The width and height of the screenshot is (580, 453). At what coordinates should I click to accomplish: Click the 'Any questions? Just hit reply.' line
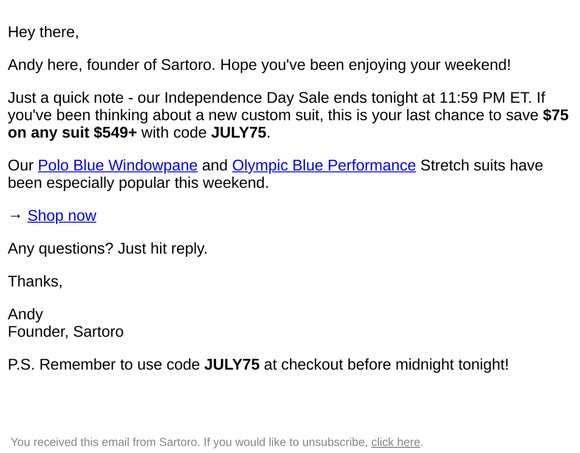[x=108, y=249]
